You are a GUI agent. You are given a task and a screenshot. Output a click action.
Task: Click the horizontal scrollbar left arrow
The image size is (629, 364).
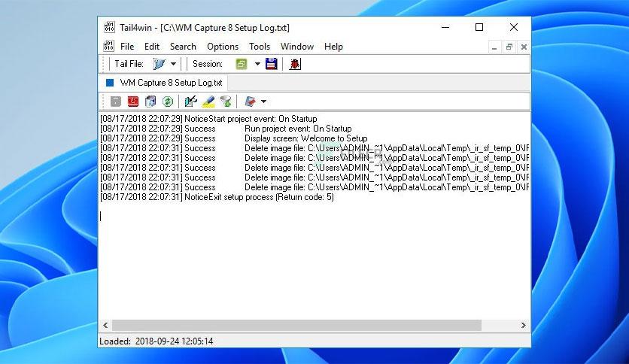click(x=105, y=325)
